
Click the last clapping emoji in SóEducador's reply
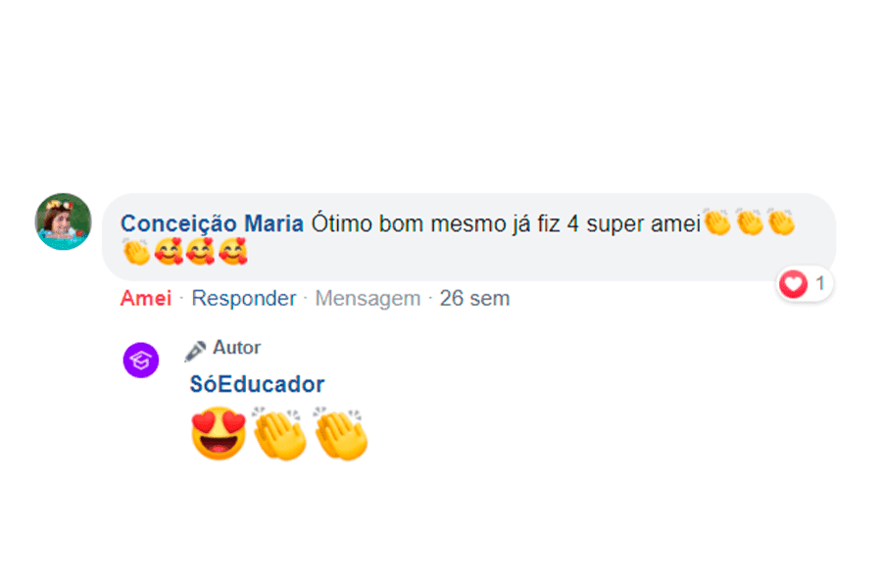[340, 433]
